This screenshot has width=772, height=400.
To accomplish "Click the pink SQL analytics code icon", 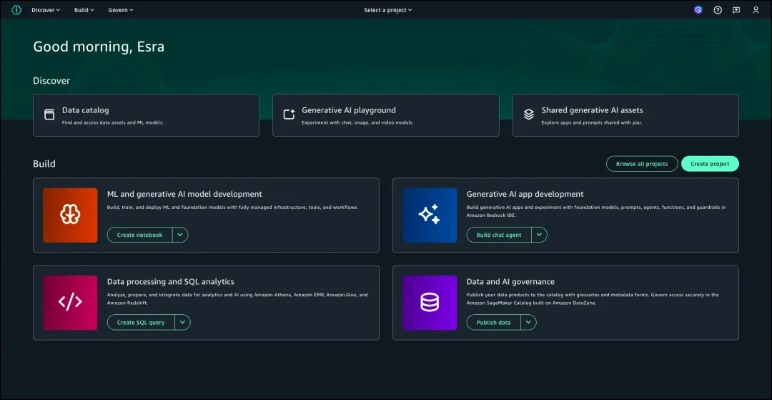I will (x=70, y=302).
